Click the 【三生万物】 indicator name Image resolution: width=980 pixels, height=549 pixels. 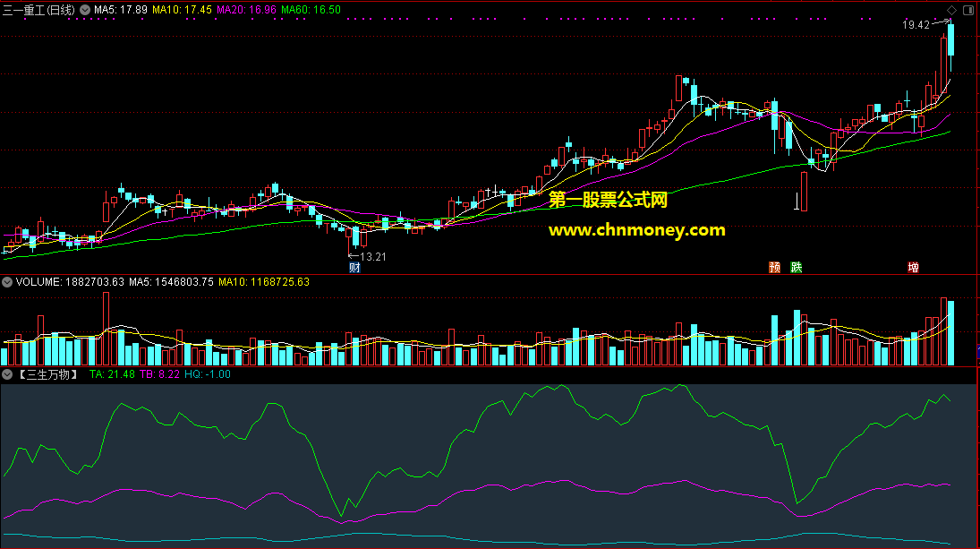48,374
